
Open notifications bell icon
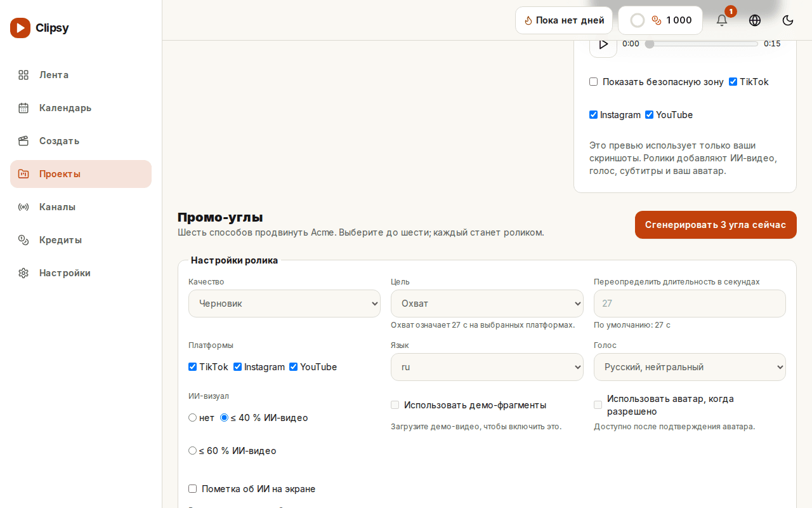722,20
